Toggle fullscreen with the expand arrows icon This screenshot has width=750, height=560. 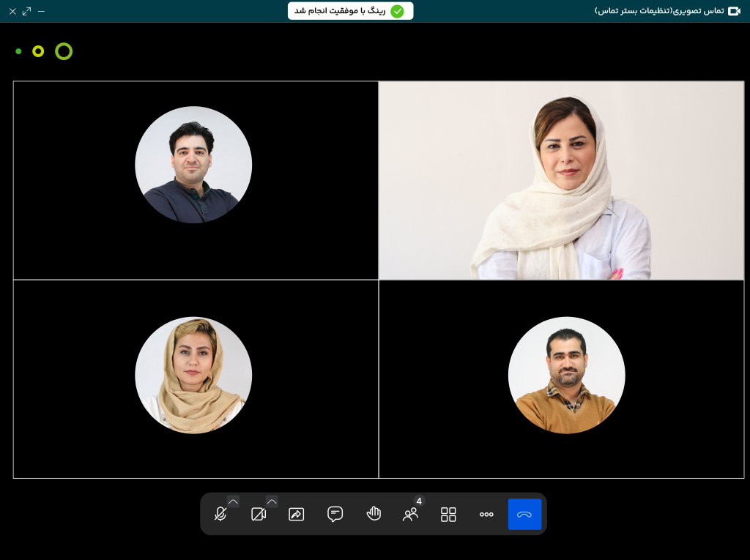coord(26,11)
